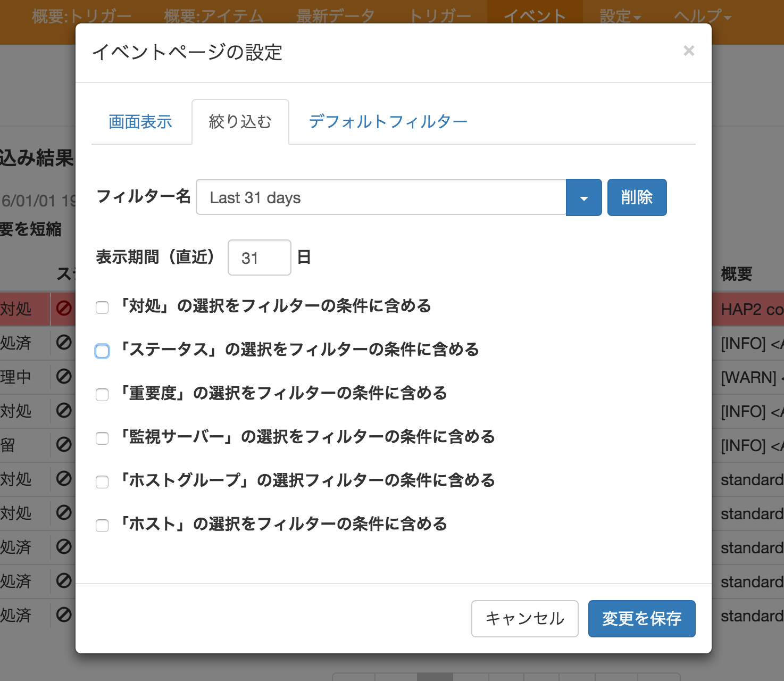
Task: Tick the 「ホストグループ」 filter condition checkbox
Action: 102,482
